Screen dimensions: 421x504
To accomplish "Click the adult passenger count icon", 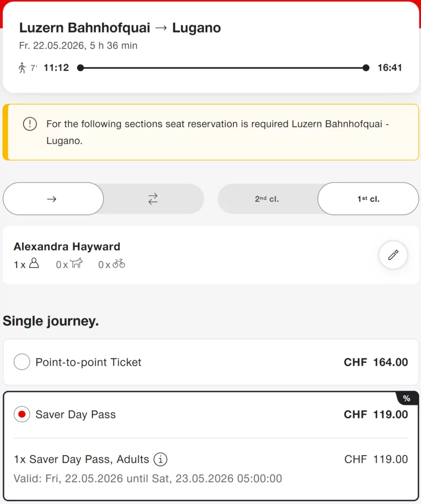I will point(33,264).
